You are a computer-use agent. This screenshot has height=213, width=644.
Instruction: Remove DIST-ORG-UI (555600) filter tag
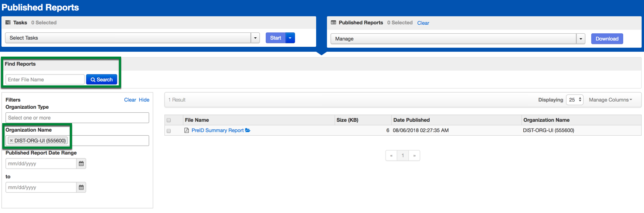(x=11, y=141)
